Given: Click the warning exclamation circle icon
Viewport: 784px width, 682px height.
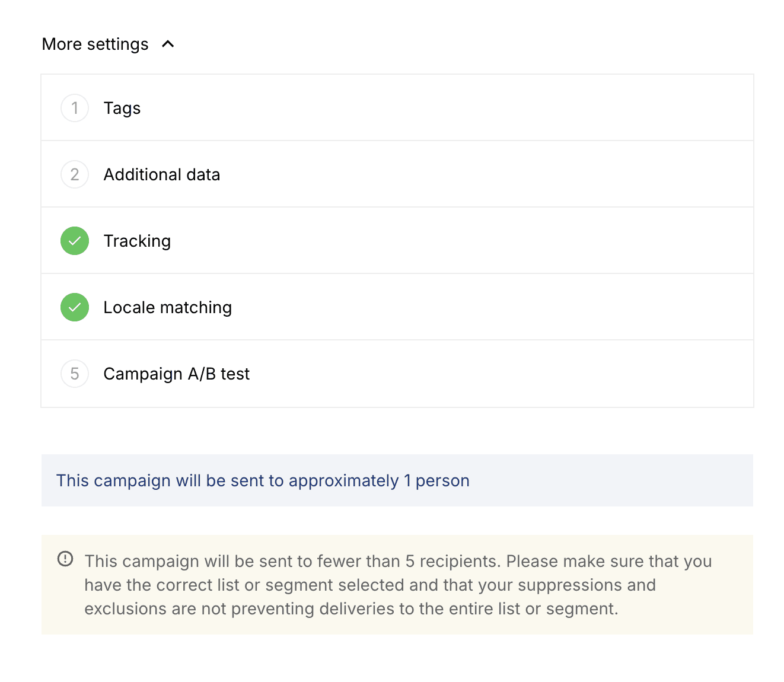Looking at the screenshot, I should (x=65, y=559).
